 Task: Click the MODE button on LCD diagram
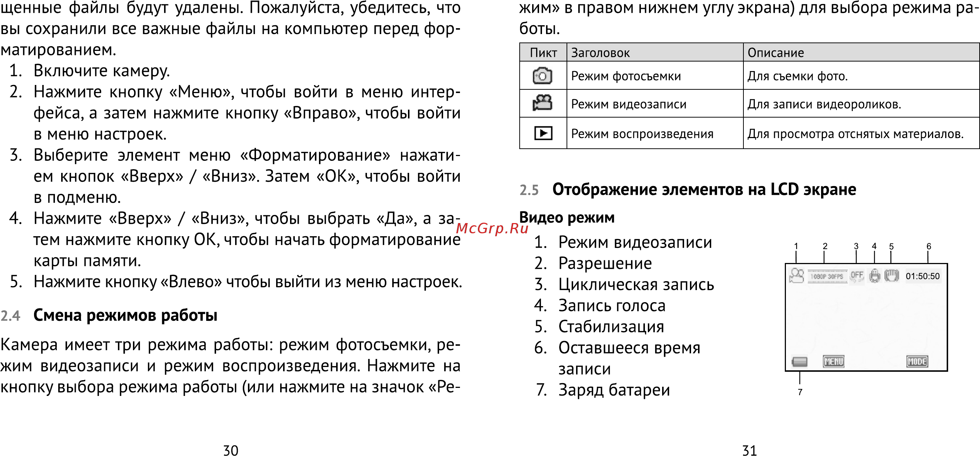pos(917,361)
